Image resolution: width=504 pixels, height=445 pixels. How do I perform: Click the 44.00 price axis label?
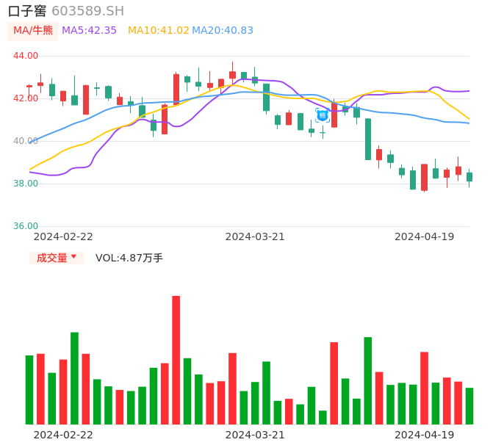[26, 56]
